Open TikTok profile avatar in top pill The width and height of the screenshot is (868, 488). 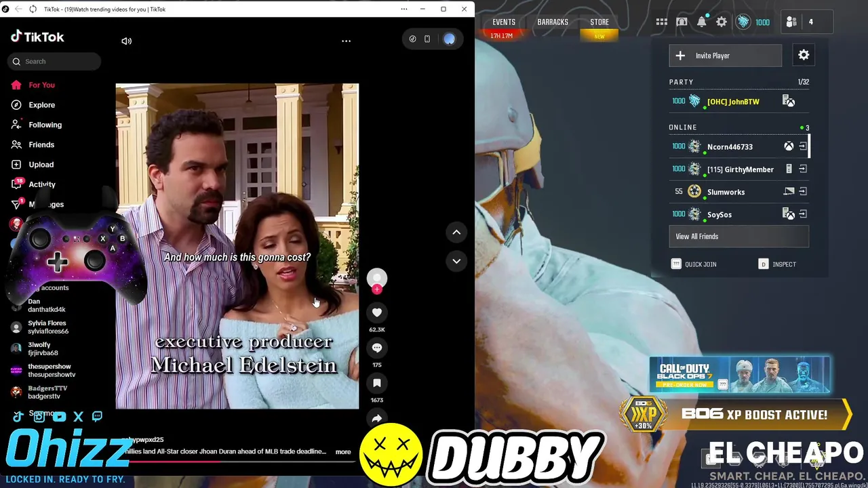pyautogui.click(x=449, y=39)
